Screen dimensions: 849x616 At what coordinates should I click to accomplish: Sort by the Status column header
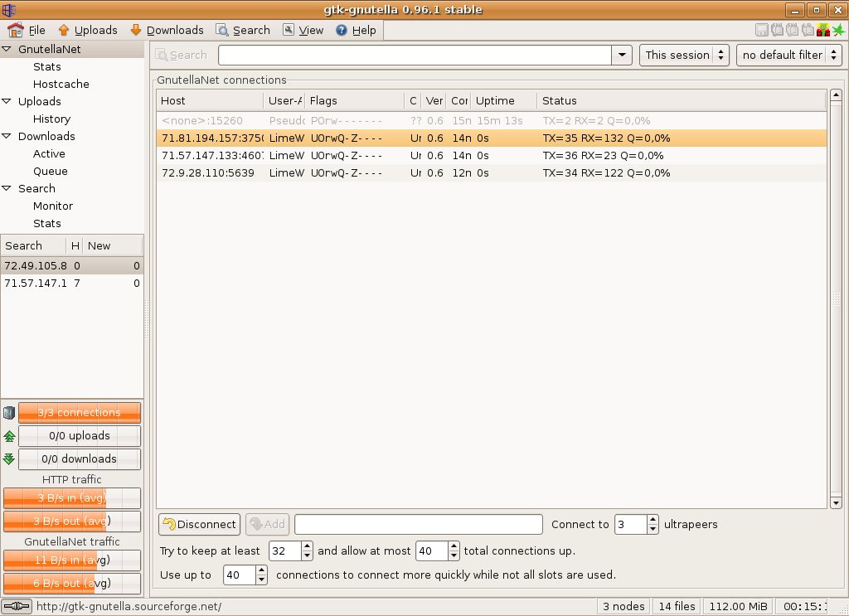(x=682, y=100)
